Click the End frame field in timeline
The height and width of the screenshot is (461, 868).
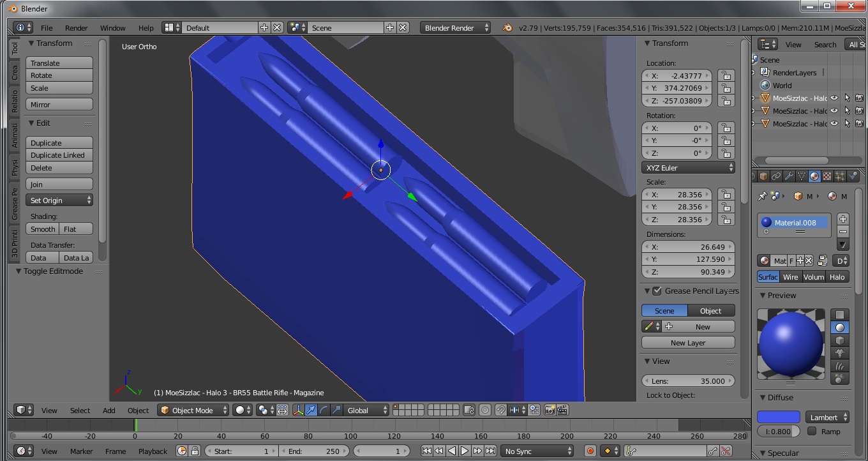click(314, 451)
